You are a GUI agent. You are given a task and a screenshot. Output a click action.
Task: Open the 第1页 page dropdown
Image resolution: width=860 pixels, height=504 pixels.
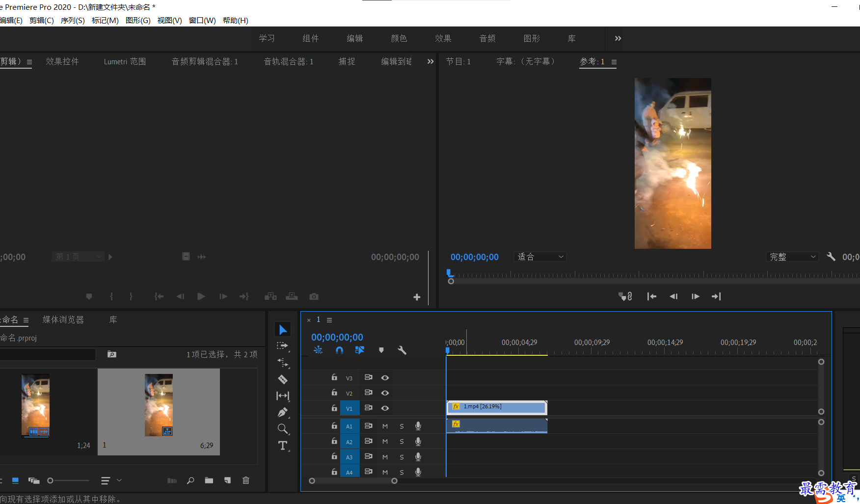click(x=79, y=257)
